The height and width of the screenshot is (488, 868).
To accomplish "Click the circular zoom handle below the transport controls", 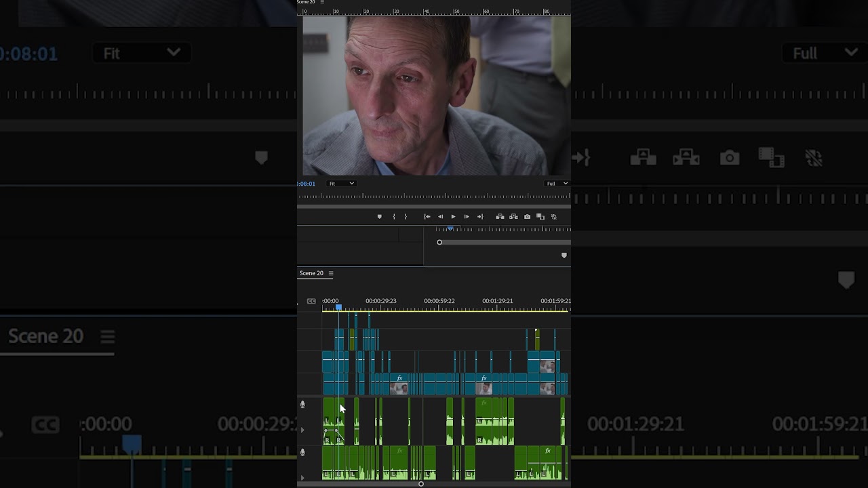I will tap(439, 243).
